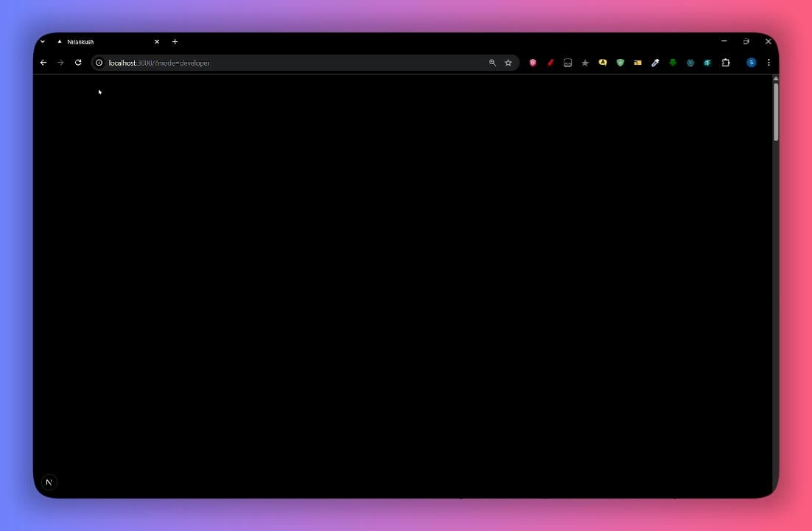The image size is (812, 531).
Task: Open the teal striped extension icon
Action: pos(707,63)
